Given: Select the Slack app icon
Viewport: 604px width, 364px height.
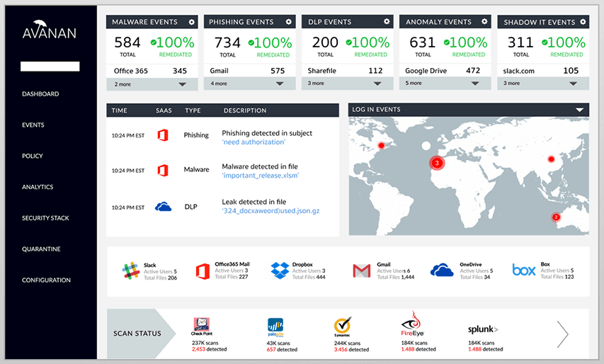Looking at the screenshot, I should [x=131, y=271].
